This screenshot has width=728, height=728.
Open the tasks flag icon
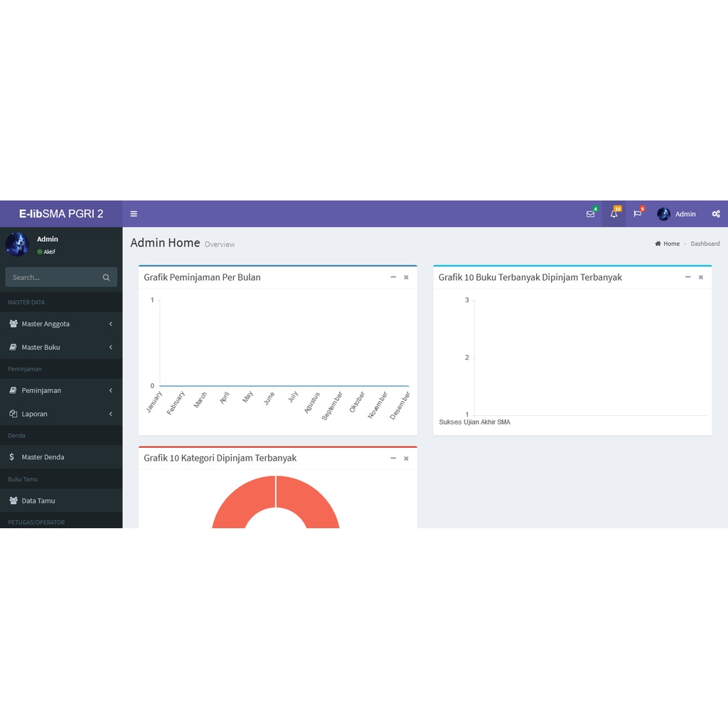pos(638,214)
